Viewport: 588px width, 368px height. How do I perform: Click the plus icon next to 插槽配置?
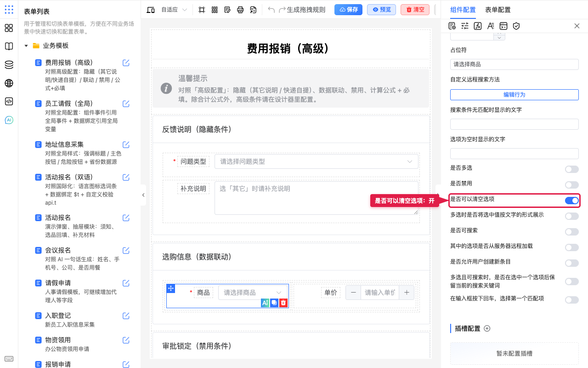click(x=487, y=328)
